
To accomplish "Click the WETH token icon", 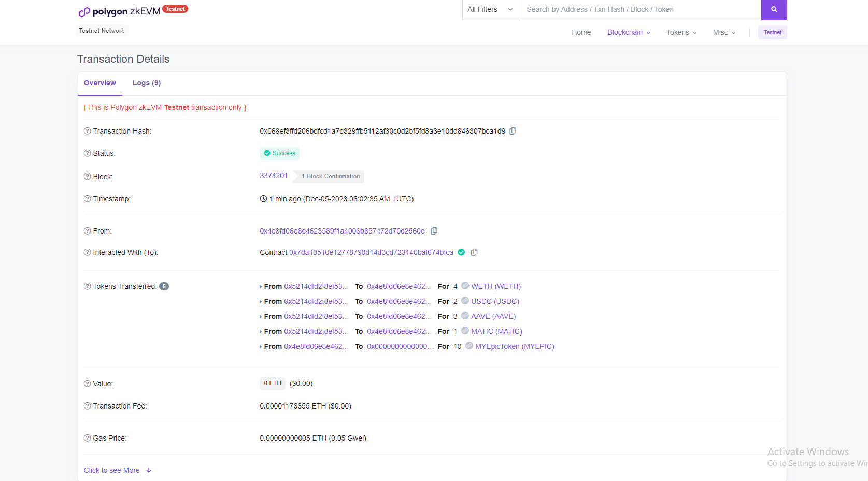I will [465, 286].
